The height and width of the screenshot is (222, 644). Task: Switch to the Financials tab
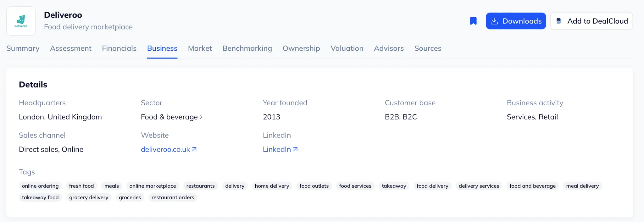click(119, 48)
